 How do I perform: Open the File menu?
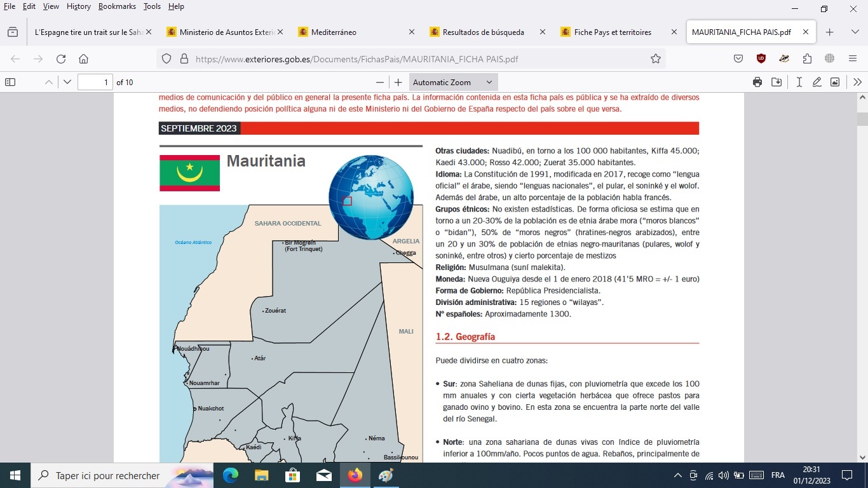point(10,6)
